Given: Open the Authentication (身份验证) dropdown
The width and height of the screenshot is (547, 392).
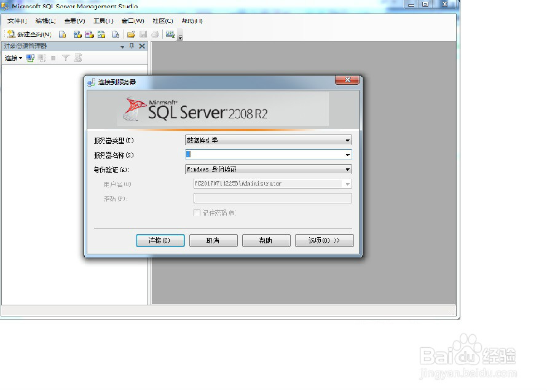Looking at the screenshot, I should [x=268, y=170].
